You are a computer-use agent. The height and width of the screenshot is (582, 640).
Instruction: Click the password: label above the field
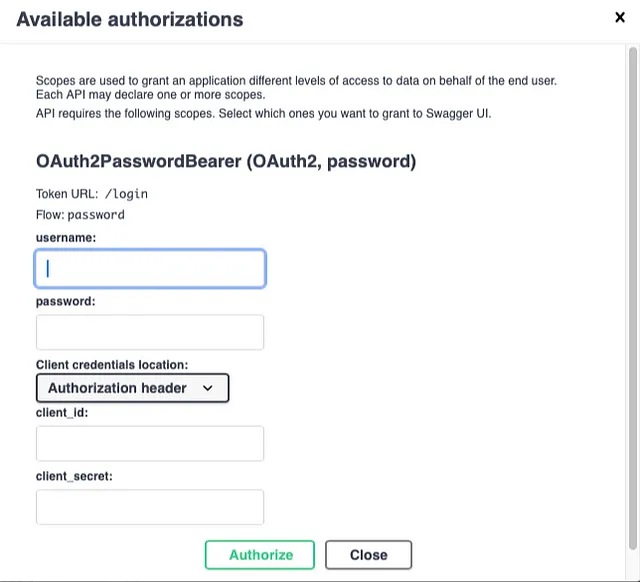coord(65,301)
